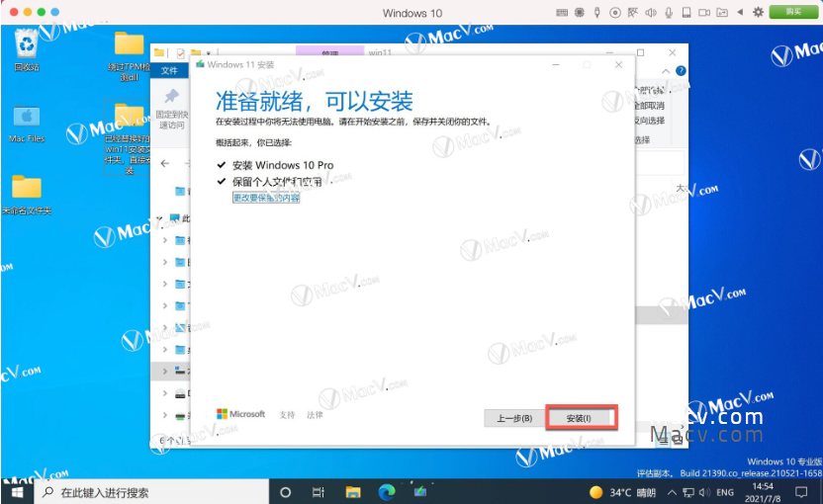Click the Explorer back navigation arrow

tap(165, 163)
